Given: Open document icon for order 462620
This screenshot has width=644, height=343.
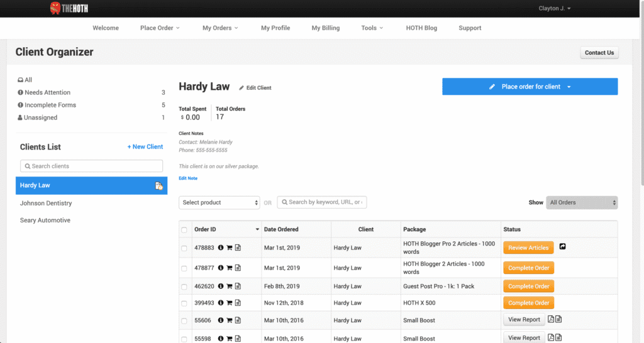Looking at the screenshot, I should pyautogui.click(x=238, y=286).
